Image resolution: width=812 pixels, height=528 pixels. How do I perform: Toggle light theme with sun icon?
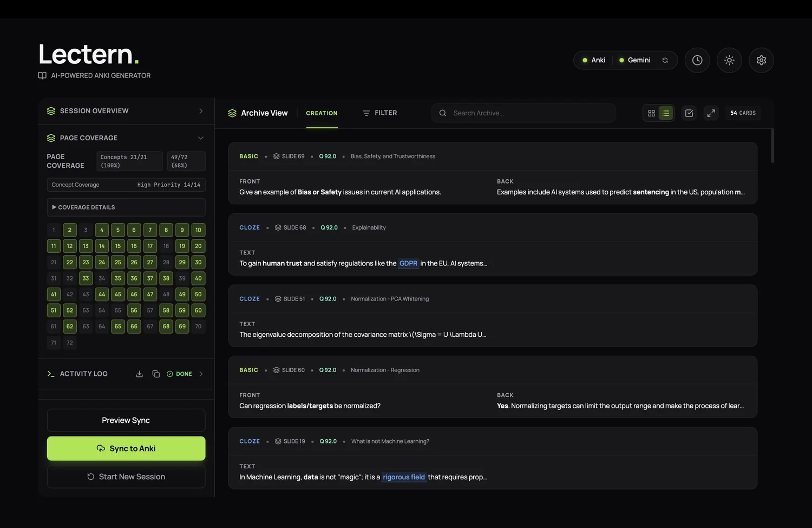729,60
